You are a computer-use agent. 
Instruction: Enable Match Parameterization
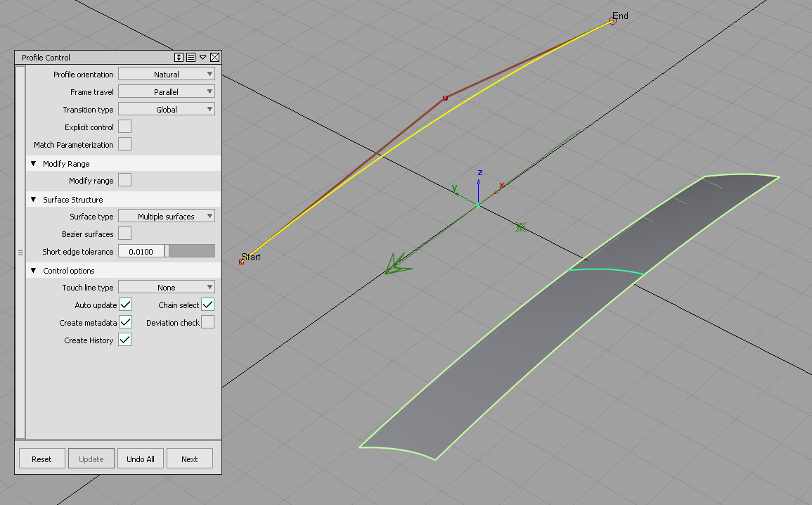coord(123,143)
